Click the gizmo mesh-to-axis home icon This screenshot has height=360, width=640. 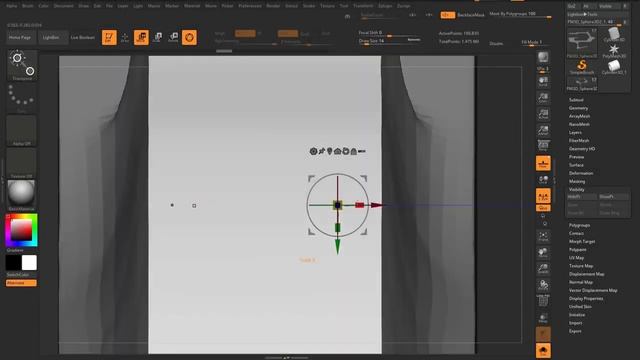(337, 151)
